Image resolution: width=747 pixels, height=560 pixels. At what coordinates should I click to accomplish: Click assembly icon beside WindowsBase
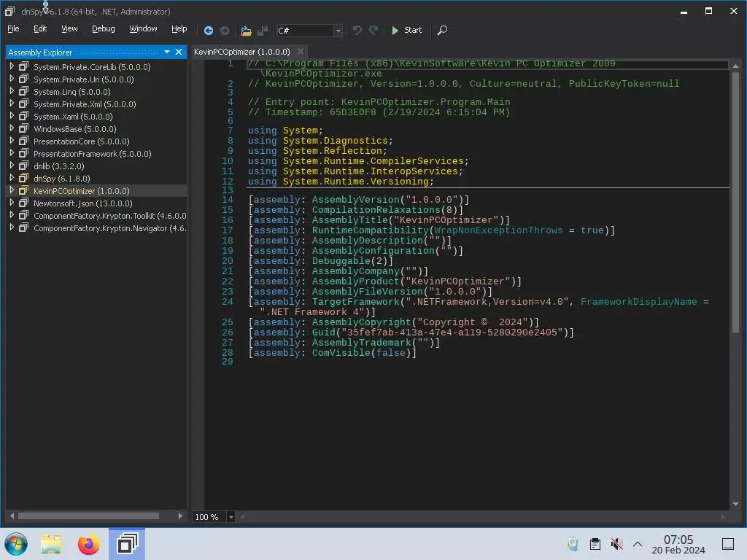pos(23,128)
